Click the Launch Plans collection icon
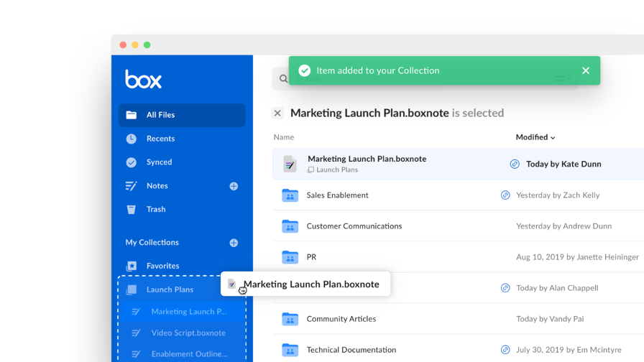644x362 pixels. [132, 289]
